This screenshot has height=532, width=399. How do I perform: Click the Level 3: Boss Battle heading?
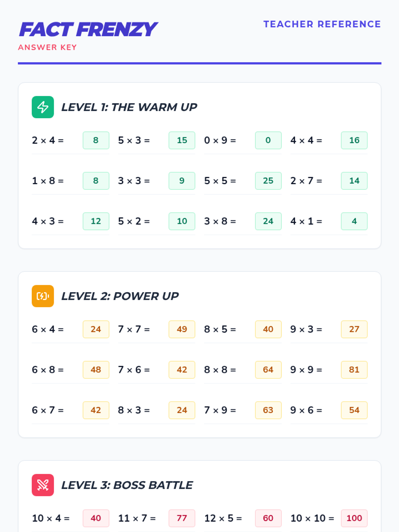tap(127, 485)
